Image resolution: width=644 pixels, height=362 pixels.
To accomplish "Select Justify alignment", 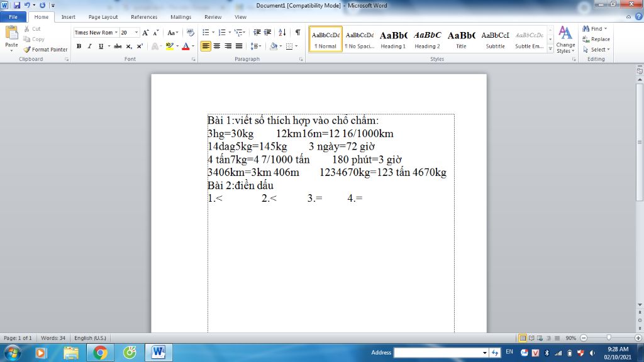I will [x=238, y=46].
